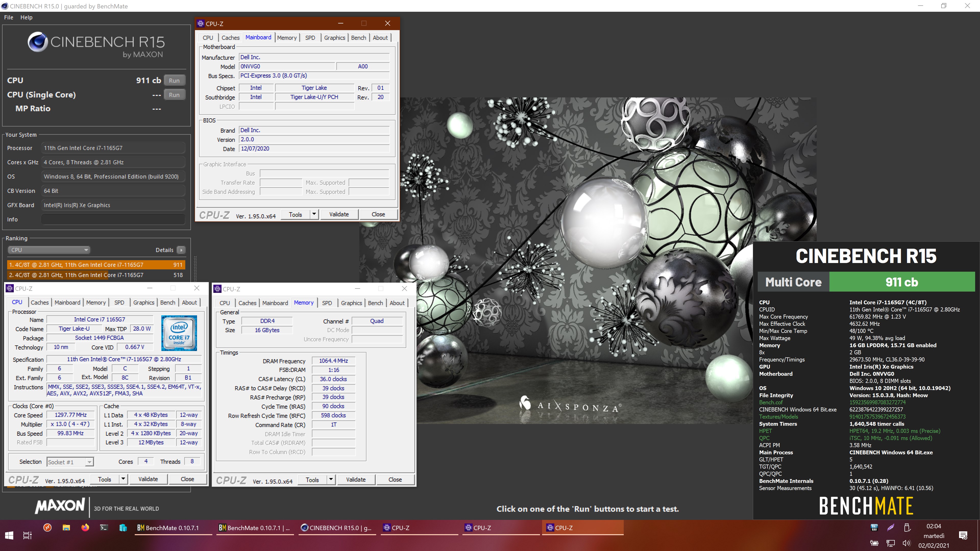Click Validate in Mainboard CPU-Z window
The width and height of the screenshot is (980, 551).
coord(339,215)
